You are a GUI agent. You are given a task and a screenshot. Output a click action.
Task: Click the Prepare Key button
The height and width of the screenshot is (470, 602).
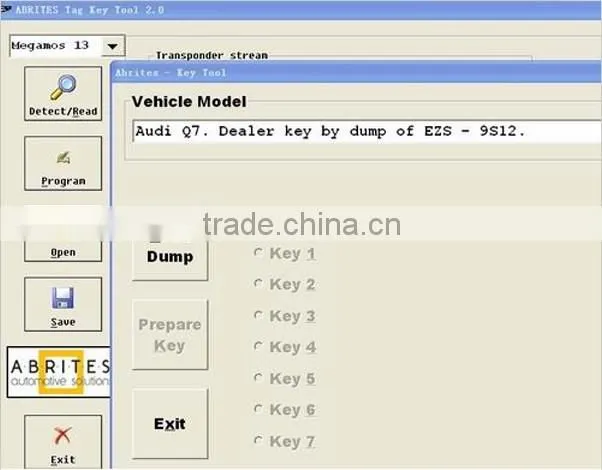pyautogui.click(x=170, y=335)
